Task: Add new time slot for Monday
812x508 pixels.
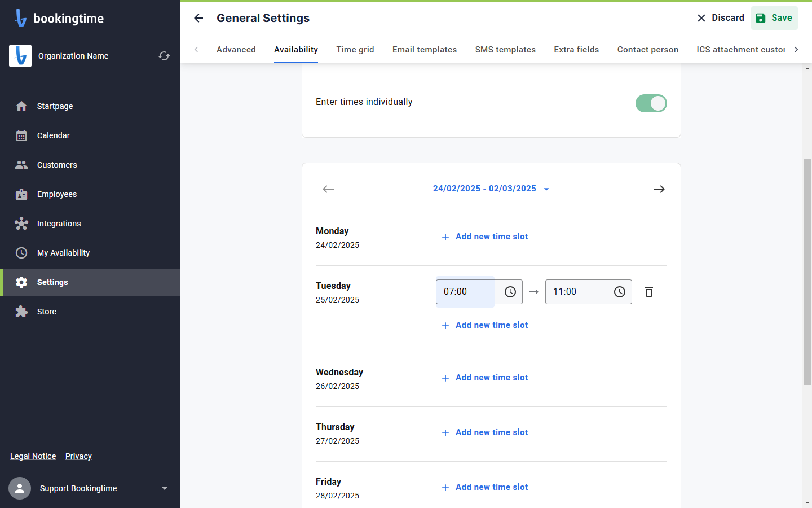Action: [x=485, y=237]
